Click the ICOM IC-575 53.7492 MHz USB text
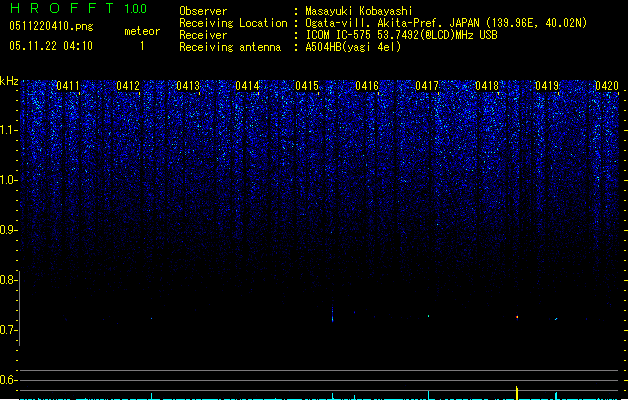629x400 pixels. tap(401, 35)
